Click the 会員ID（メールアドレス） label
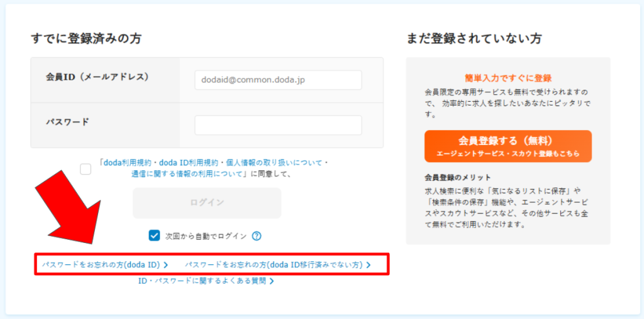This screenshot has height=319, width=644. 97,77
